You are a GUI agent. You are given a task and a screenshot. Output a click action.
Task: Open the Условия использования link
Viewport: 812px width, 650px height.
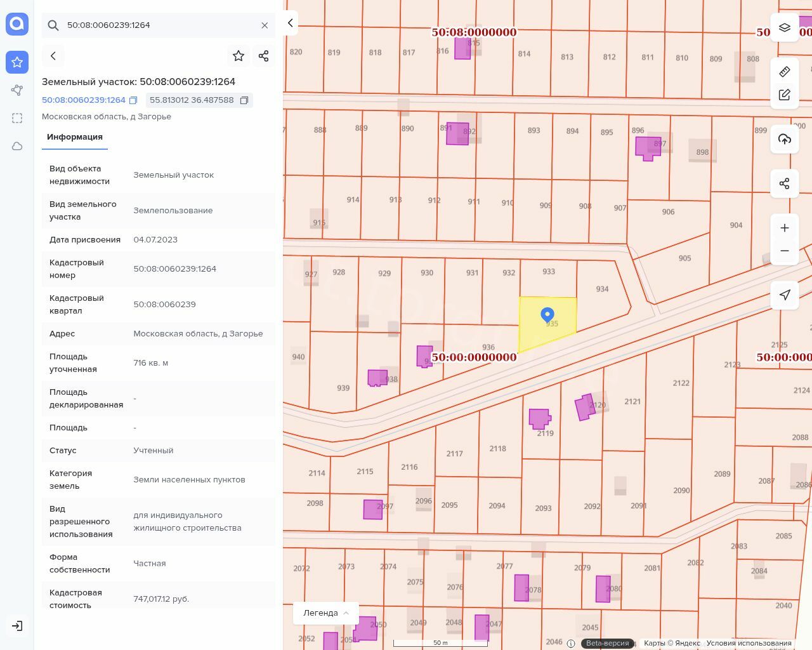[x=749, y=643]
